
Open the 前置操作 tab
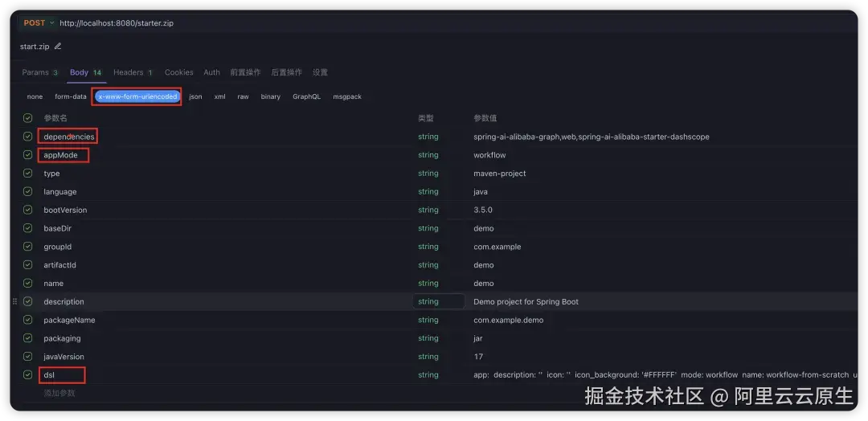coord(245,72)
